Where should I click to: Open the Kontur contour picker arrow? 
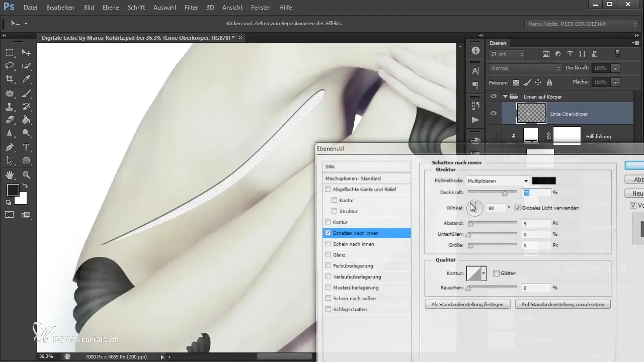484,273
